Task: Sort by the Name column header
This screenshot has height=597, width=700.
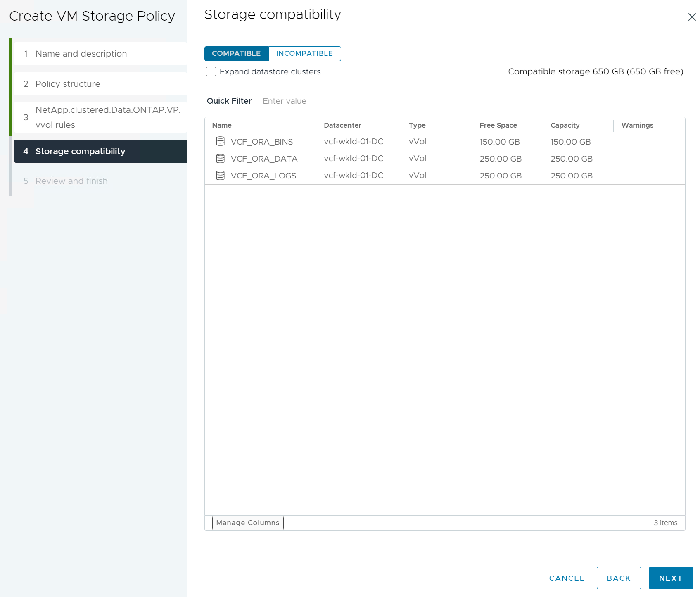Action: pyautogui.click(x=222, y=125)
